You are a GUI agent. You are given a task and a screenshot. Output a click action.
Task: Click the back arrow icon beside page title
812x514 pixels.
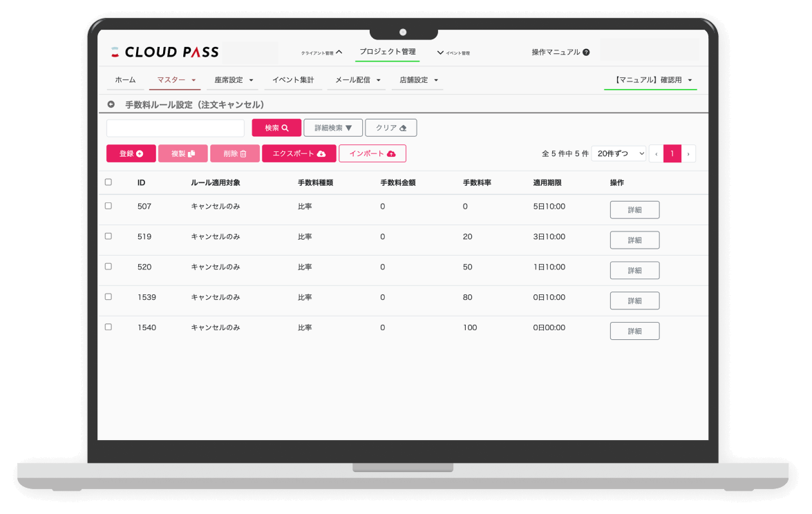point(111,104)
